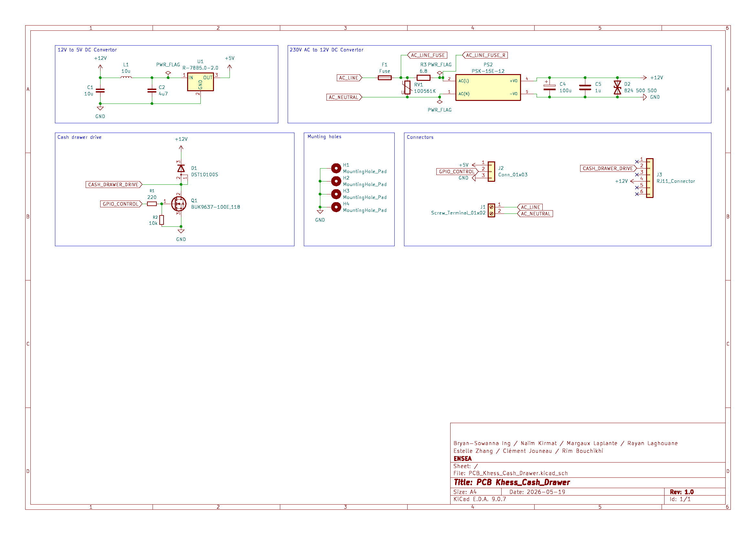Select diode D1 DST10100S symbol
This screenshot has height=535, width=756.
[x=181, y=168]
